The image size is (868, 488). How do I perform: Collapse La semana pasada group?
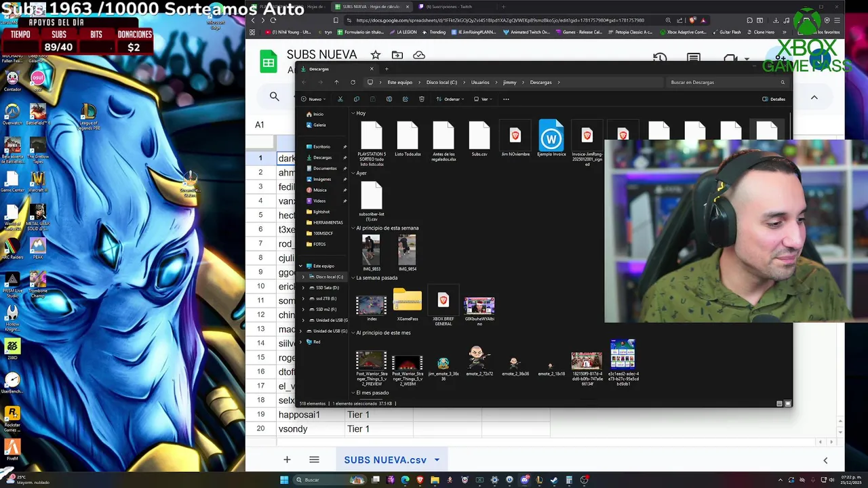tap(353, 277)
